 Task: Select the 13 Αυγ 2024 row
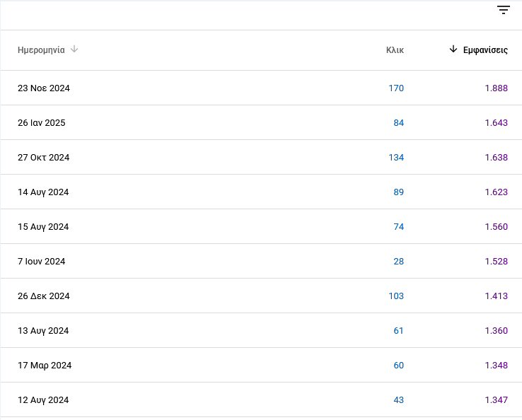(x=261, y=330)
